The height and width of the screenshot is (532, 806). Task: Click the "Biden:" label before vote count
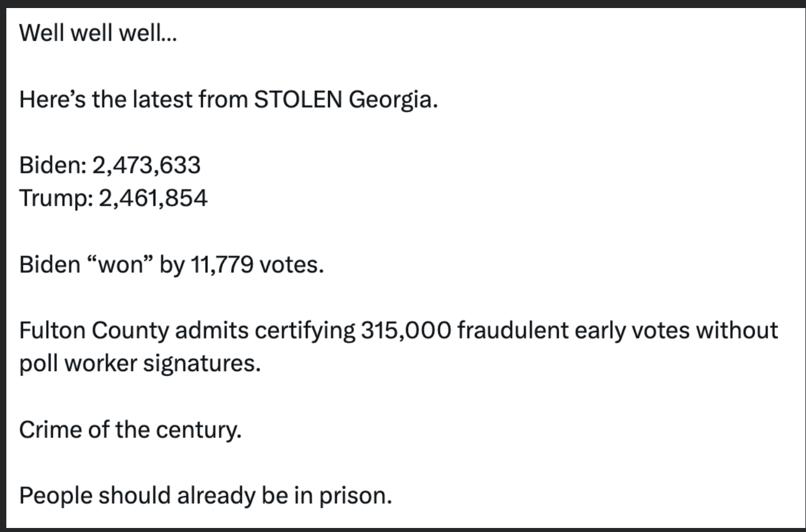(x=52, y=165)
